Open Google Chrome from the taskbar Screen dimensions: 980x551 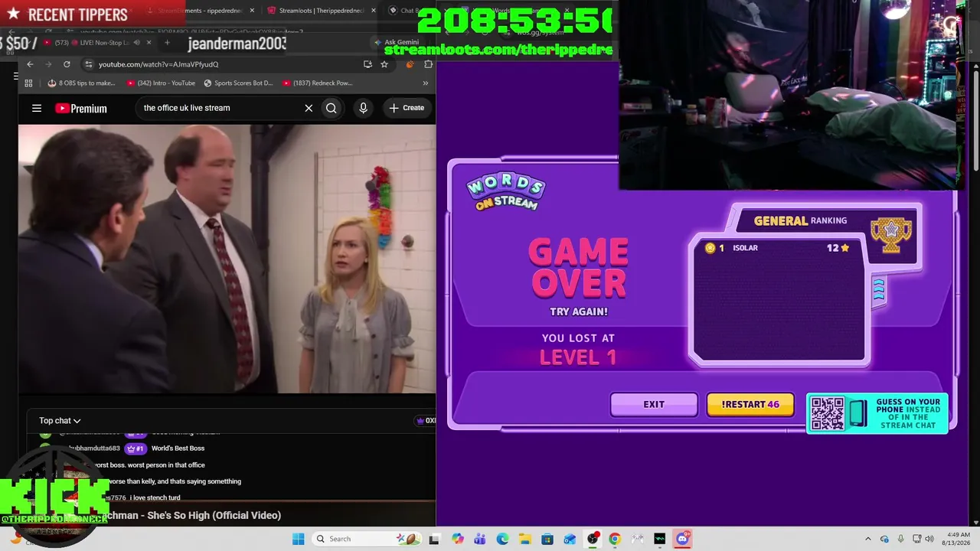click(615, 539)
